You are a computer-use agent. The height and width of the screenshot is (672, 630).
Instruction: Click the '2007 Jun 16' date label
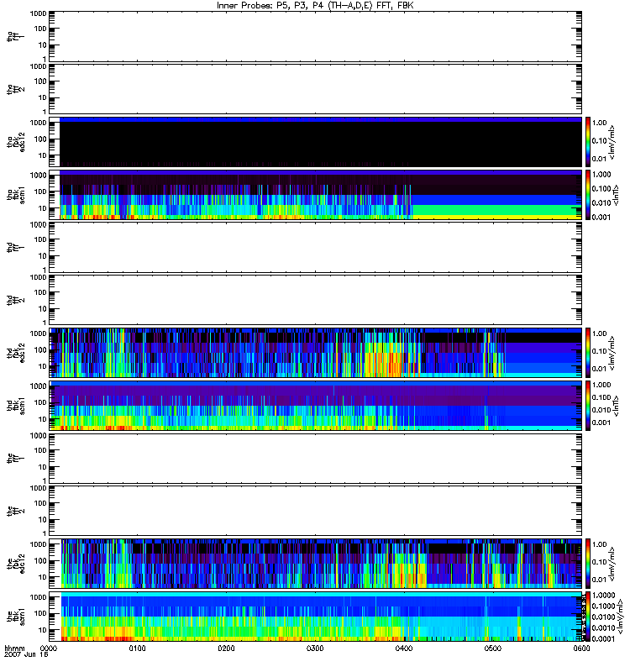coord(26,655)
